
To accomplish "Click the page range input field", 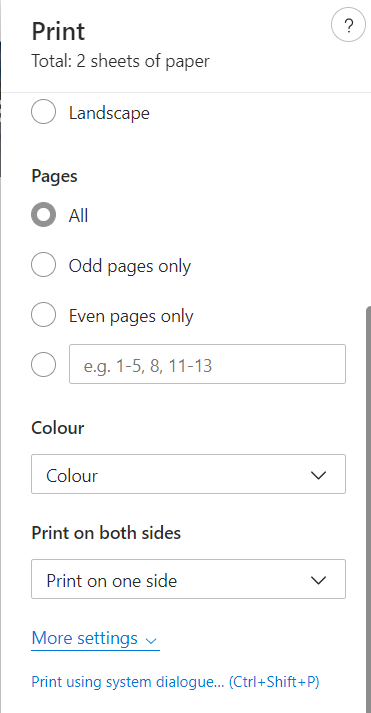I will tap(207, 364).
